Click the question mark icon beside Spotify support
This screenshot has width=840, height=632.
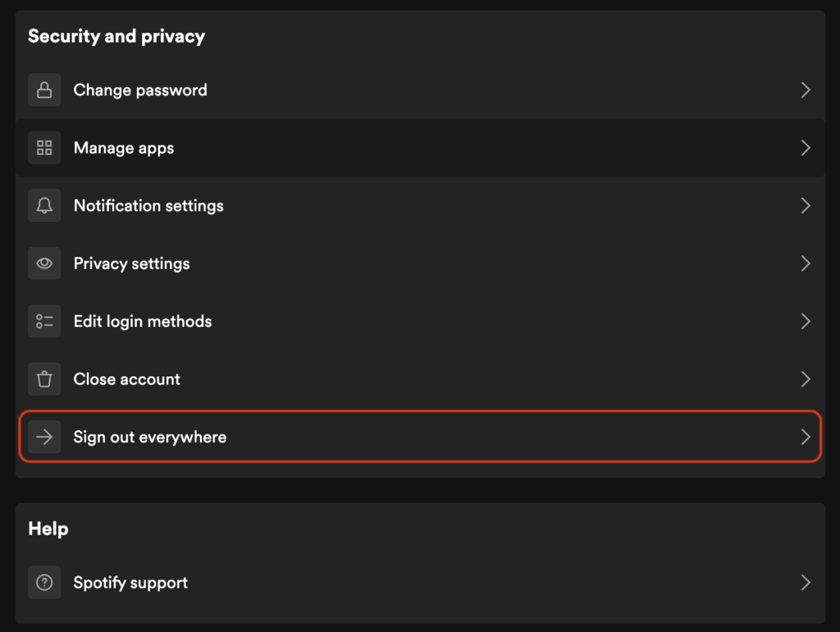(x=44, y=582)
